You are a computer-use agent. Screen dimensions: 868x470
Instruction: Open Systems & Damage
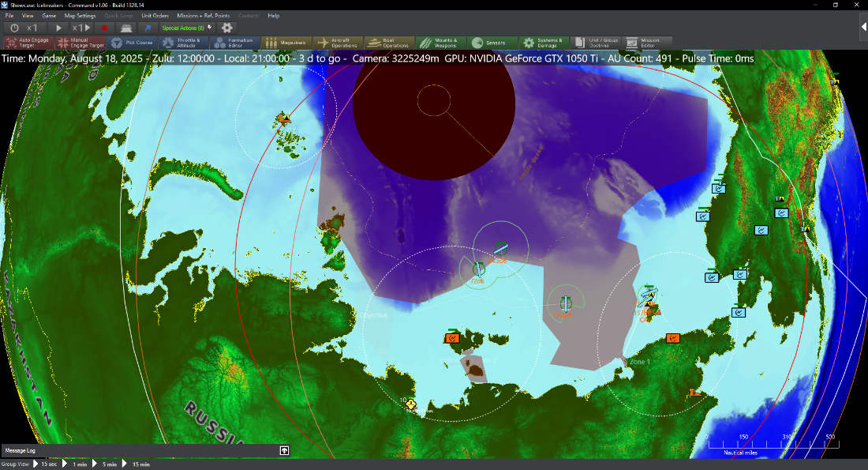(544, 43)
